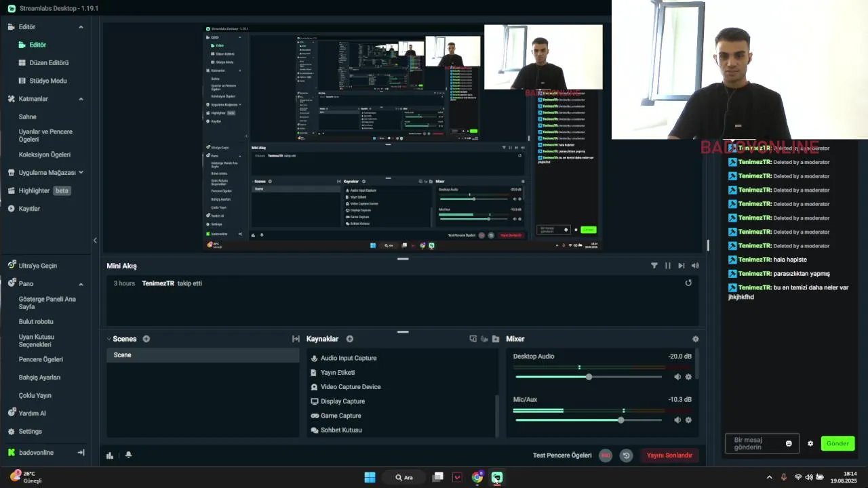Open Highlighter beta
Viewport: 868px width, 488px height.
tap(40, 190)
